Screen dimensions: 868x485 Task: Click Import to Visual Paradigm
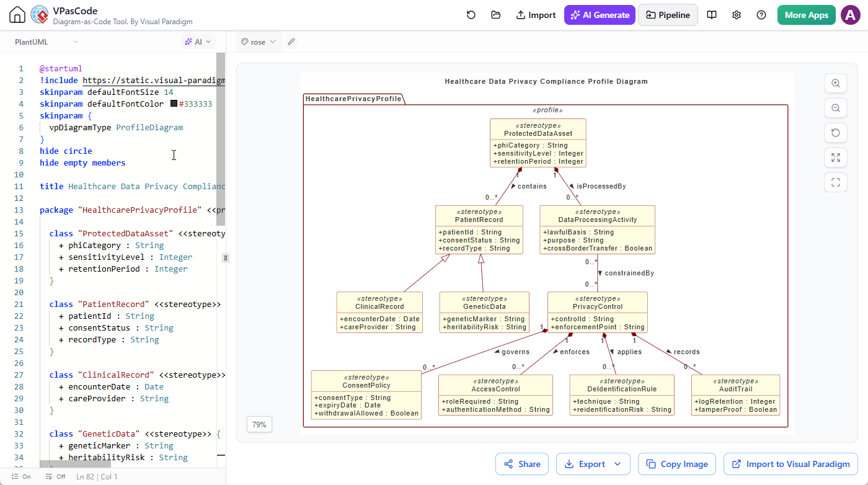tap(790, 464)
